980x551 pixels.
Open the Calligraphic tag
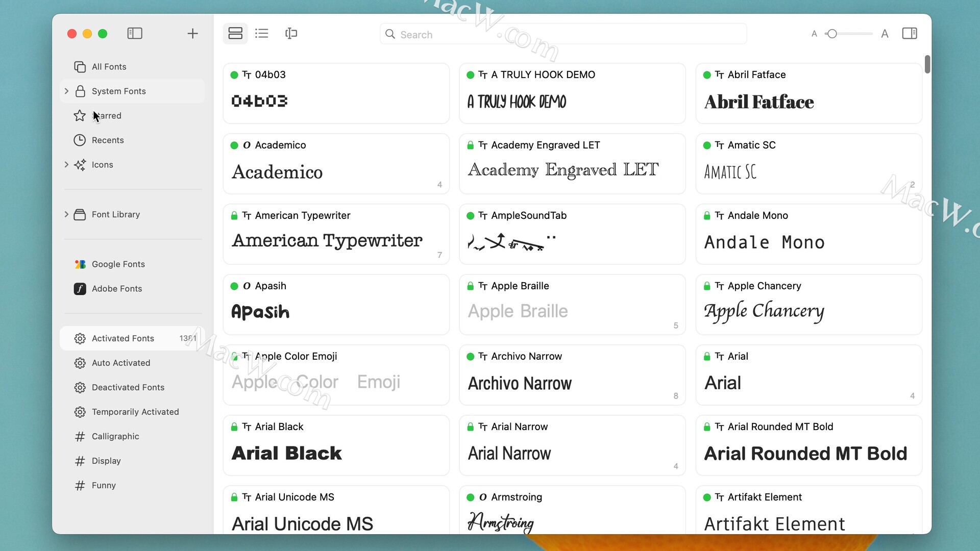(x=133, y=436)
